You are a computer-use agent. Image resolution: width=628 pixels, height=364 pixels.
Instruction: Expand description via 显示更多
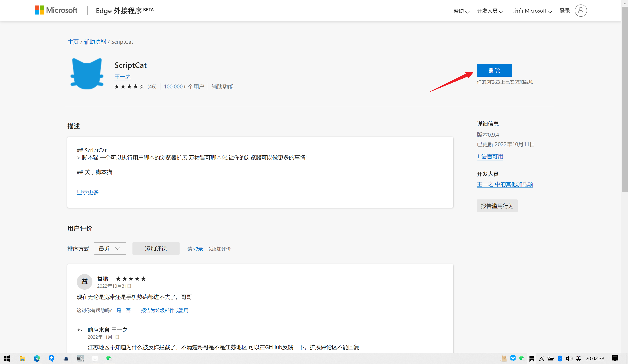(88, 192)
